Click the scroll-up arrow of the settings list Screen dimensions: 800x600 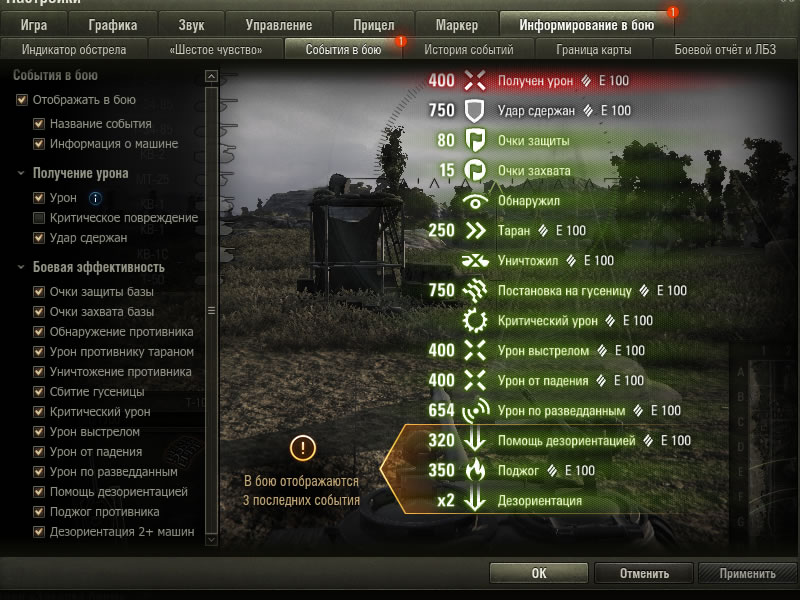[211, 77]
